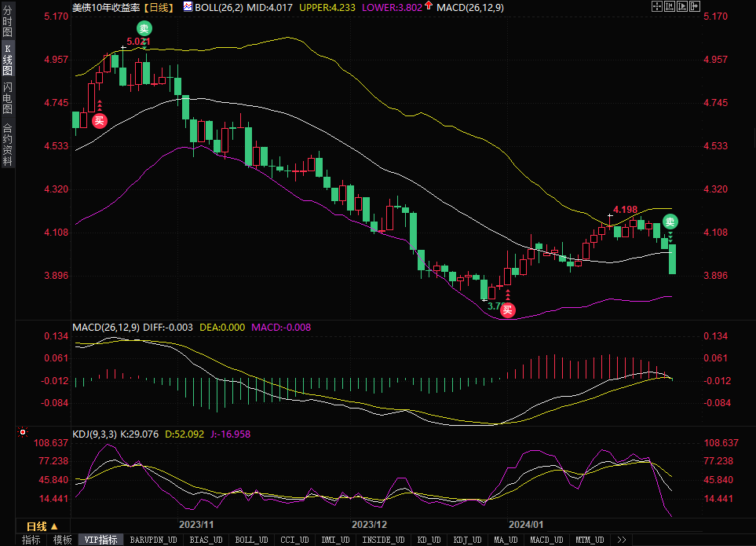Viewport: 756px width, 546px height.
Task: Click the red buy marker near 3.7 low
Action: pyautogui.click(x=508, y=310)
